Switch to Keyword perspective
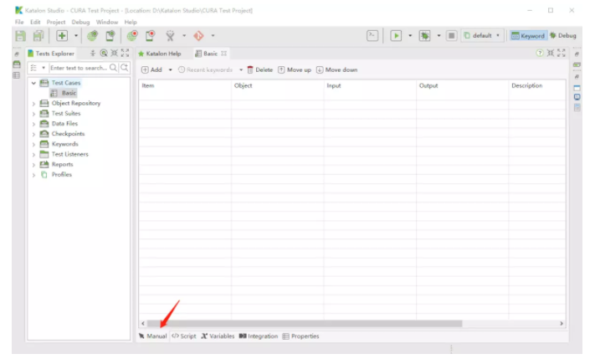This screenshot has width=595, height=364. [x=528, y=36]
